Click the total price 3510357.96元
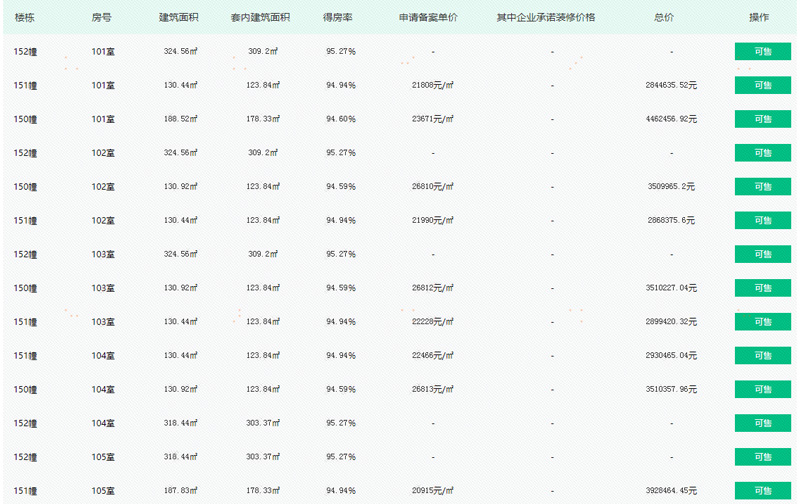800x504 pixels. click(x=671, y=389)
